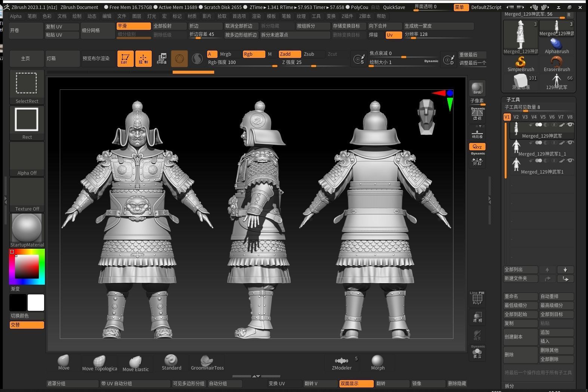The height and width of the screenshot is (392, 588).
Task: Toggle Zadd sculpt mode
Action: pos(290,54)
